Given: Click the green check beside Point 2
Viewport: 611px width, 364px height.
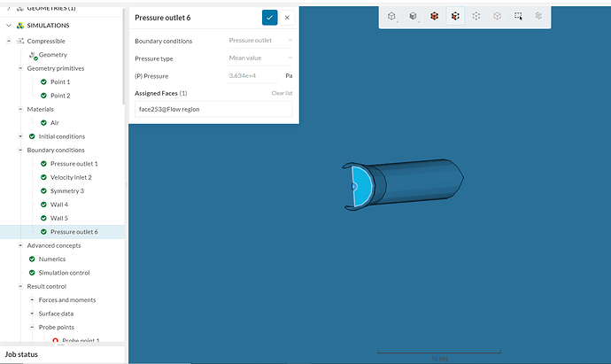Looking at the screenshot, I should [43, 96].
